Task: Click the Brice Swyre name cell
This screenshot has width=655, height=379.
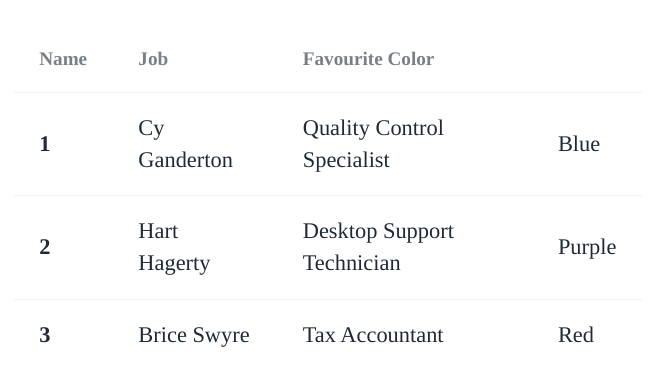Action: [194, 335]
